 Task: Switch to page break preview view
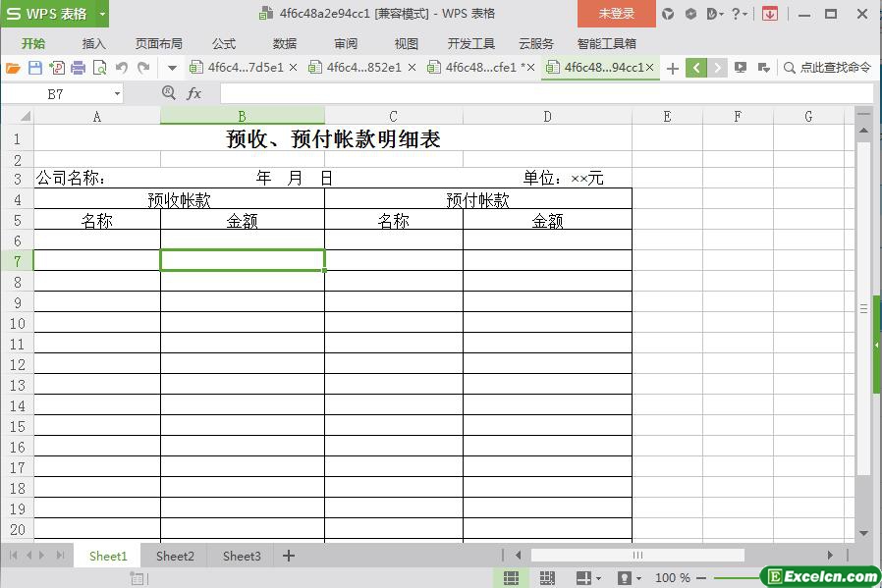(x=547, y=578)
